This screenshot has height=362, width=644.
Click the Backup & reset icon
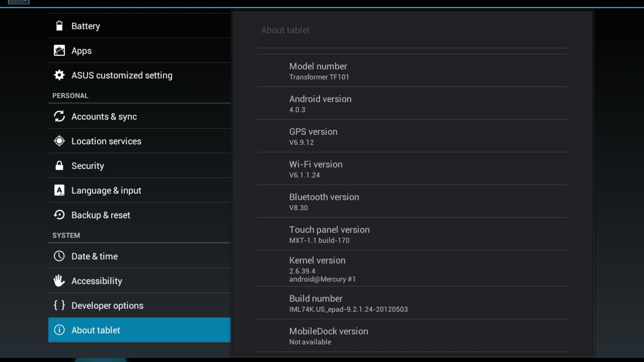point(59,215)
